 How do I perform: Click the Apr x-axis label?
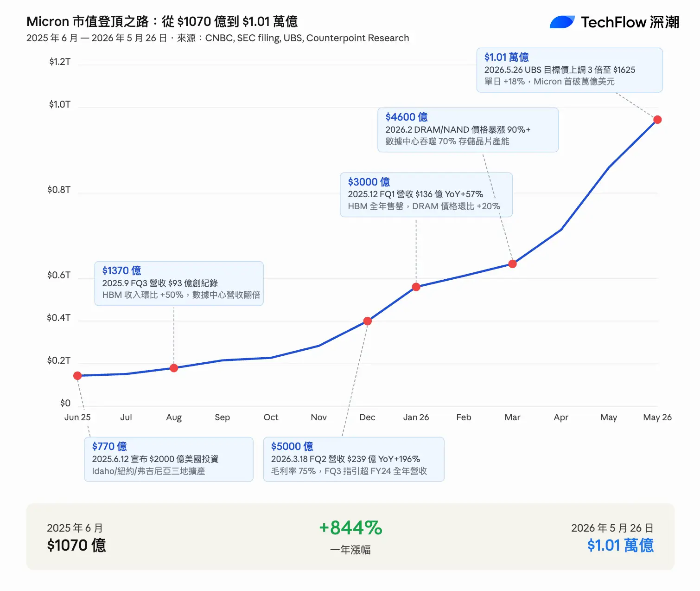click(x=561, y=418)
